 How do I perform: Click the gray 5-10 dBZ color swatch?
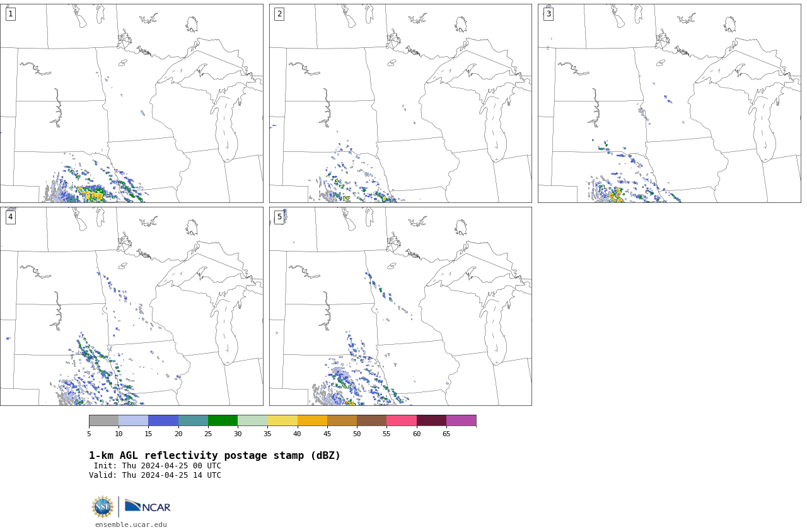(x=103, y=420)
